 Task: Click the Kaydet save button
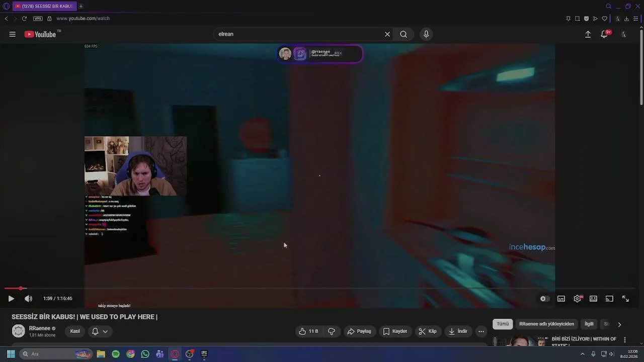(395, 331)
